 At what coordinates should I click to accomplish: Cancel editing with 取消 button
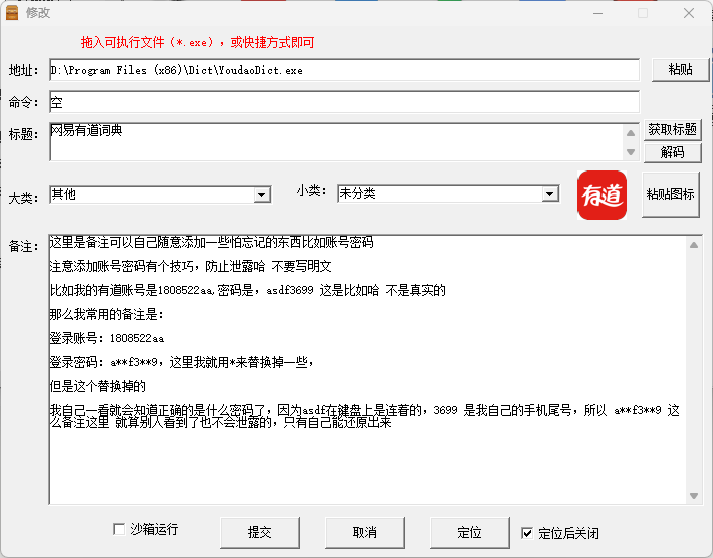point(365,532)
